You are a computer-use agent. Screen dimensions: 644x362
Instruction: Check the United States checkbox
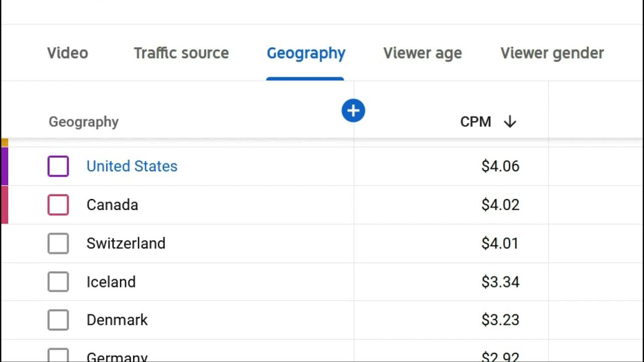58,166
